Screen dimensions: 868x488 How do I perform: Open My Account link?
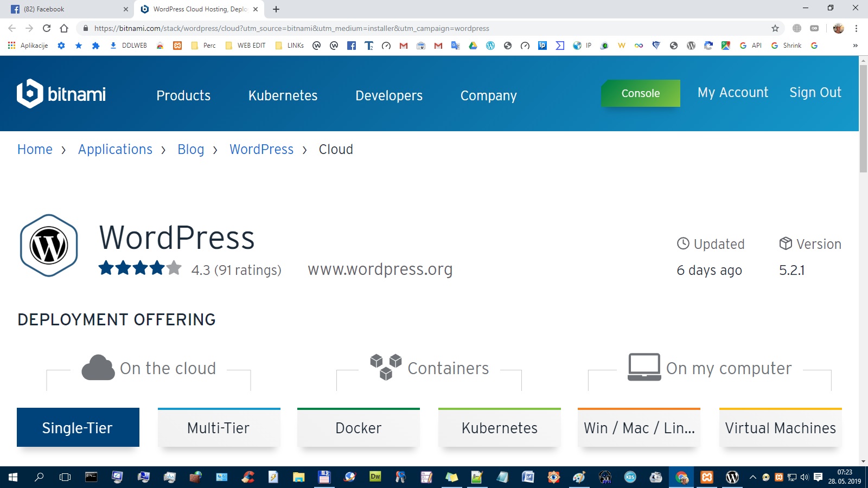coord(733,93)
